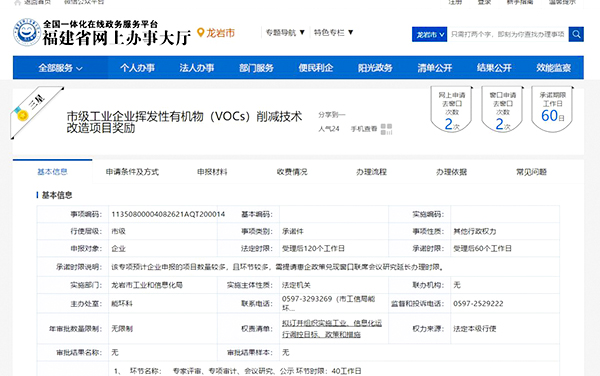Click the 法定本级行使 cell
This screenshot has height=376, width=600.
pyautogui.click(x=474, y=329)
